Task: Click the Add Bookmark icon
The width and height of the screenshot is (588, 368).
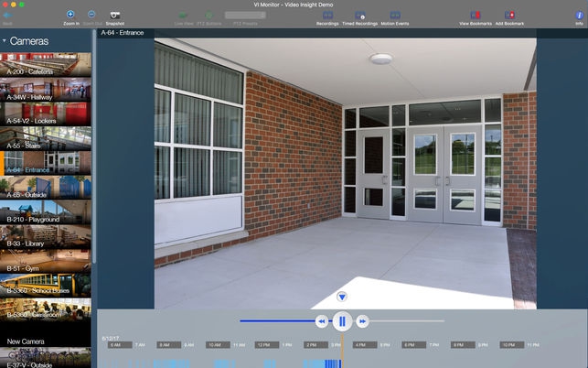Action: 509,15
